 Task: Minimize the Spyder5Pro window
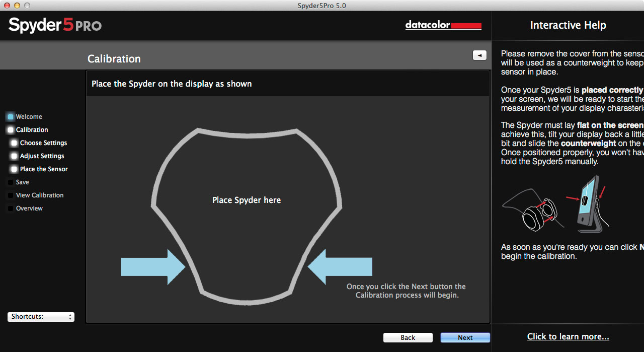coord(17,6)
